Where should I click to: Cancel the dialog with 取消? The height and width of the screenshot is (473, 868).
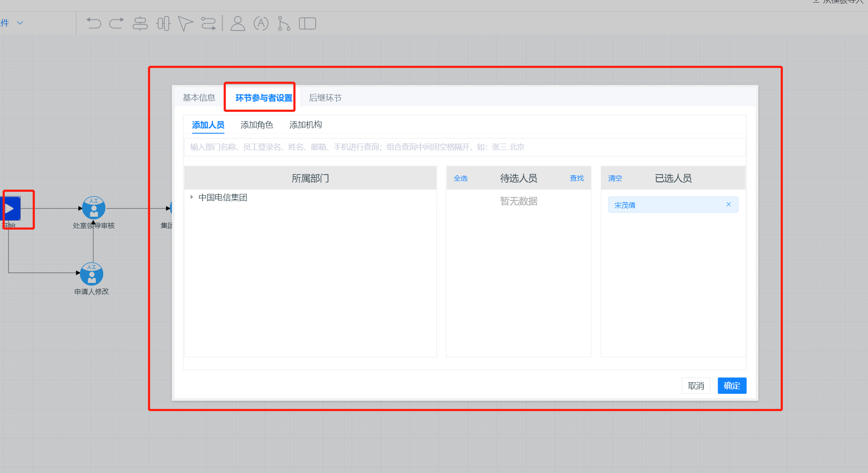[696, 386]
